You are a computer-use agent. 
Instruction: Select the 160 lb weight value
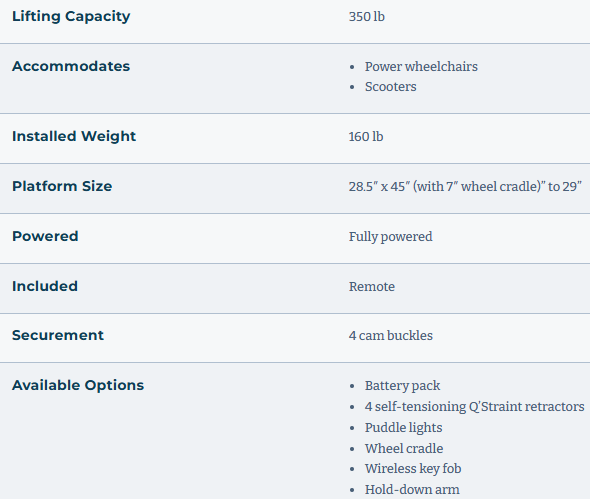coord(366,137)
